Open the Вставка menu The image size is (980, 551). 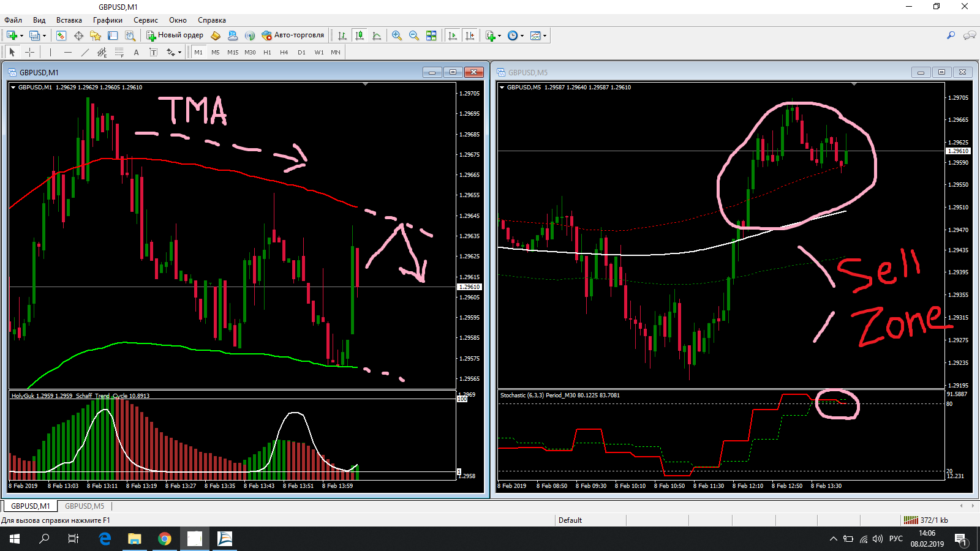(69, 20)
